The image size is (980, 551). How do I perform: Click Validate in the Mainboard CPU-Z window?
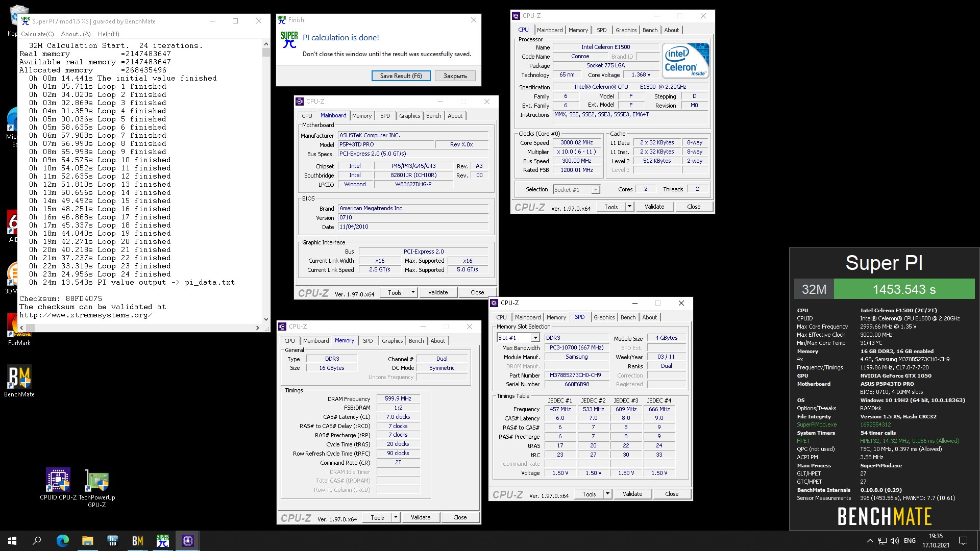click(x=438, y=292)
